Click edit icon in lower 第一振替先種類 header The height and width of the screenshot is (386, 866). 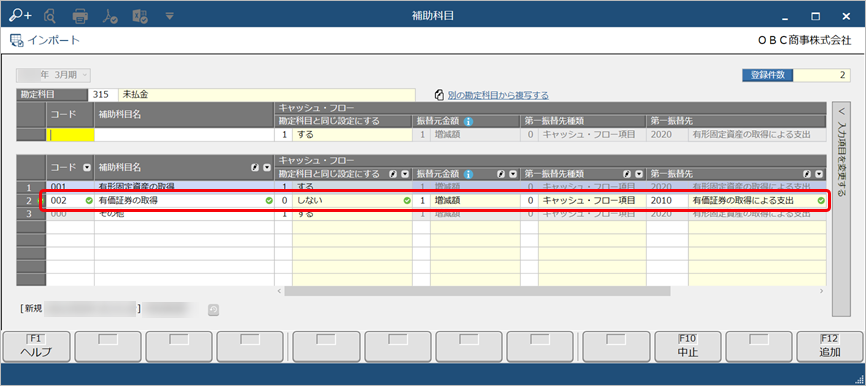627,173
